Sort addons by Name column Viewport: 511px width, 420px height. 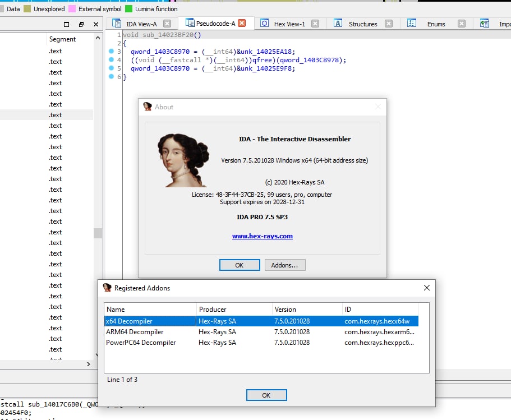(x=150, y=309)
